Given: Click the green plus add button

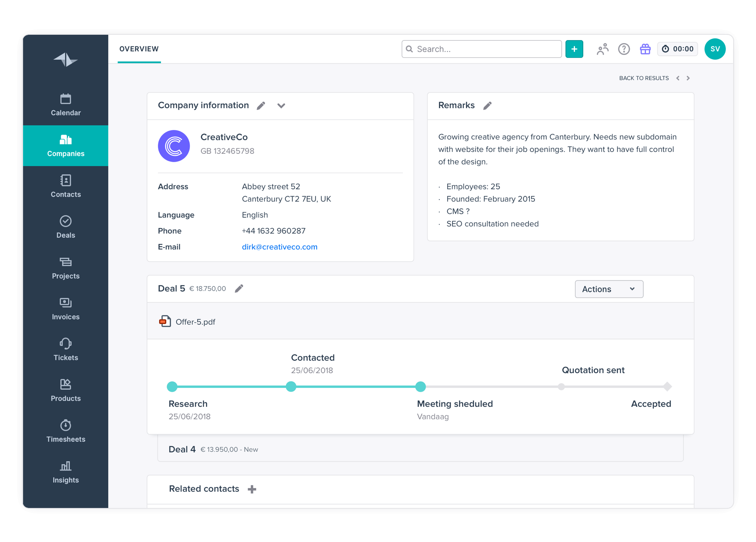Looking at the screenshot, I should point(574,49).
